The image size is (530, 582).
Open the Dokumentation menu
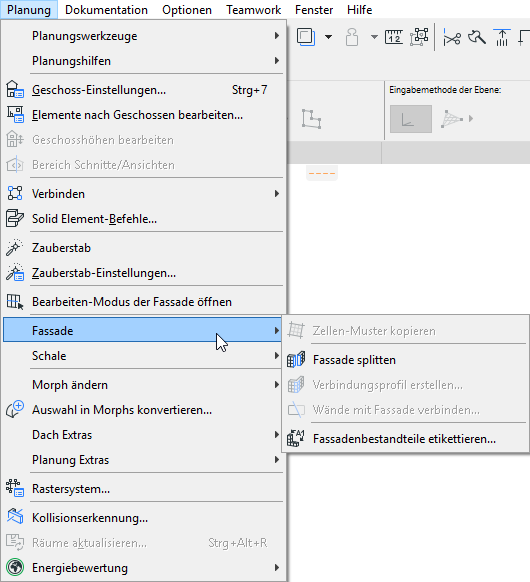point(106,10)
